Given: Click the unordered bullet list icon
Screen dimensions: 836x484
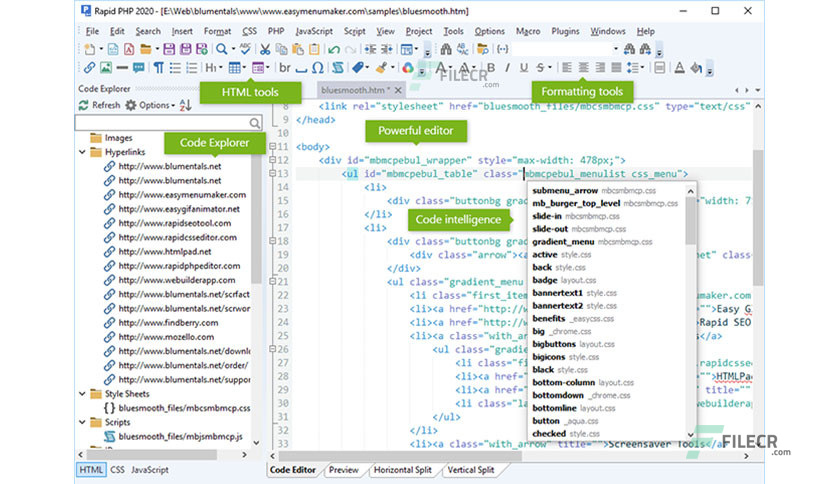Looking at the screenshot, I should [175, 68].
